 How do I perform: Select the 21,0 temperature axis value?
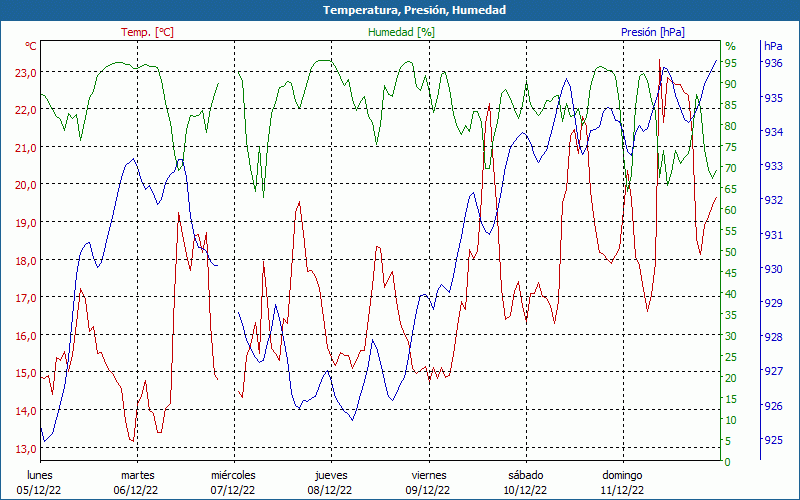tap(26, 148)
